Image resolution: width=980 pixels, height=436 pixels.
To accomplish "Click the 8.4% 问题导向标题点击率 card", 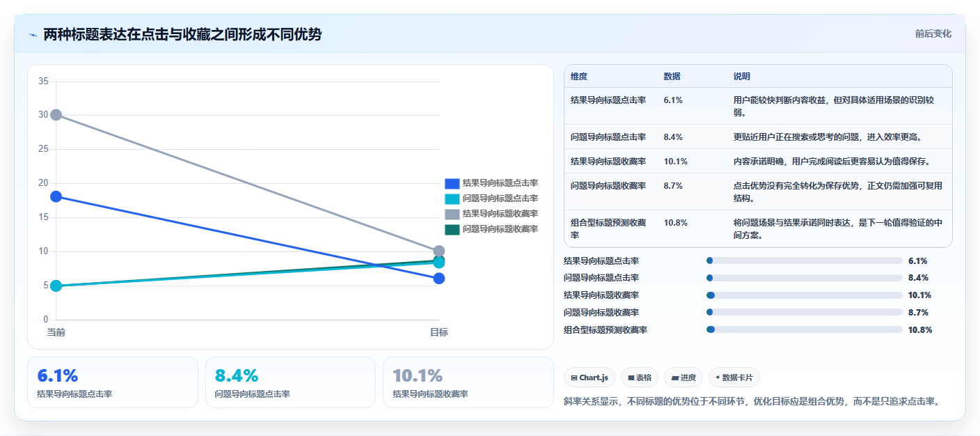I will (x=290, y=382).
